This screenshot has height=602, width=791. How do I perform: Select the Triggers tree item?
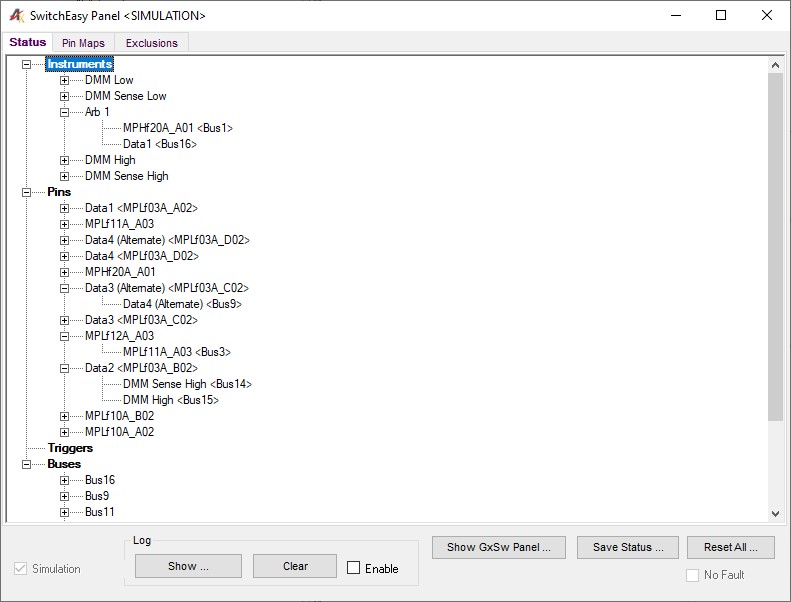(70, 448)
